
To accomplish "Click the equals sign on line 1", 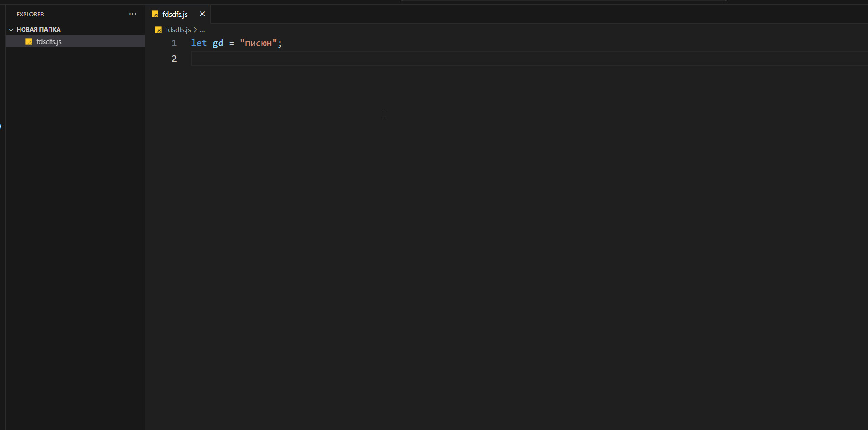I will pos(231,44).
